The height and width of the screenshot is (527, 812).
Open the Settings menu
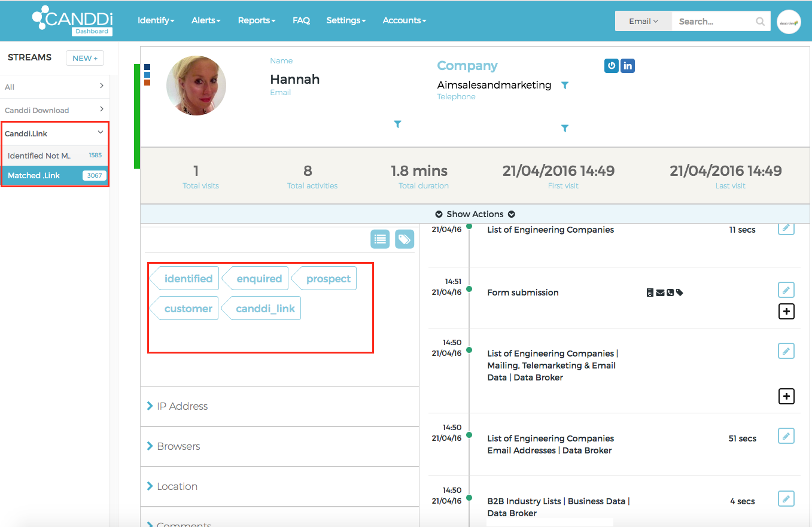click(346, 20)
